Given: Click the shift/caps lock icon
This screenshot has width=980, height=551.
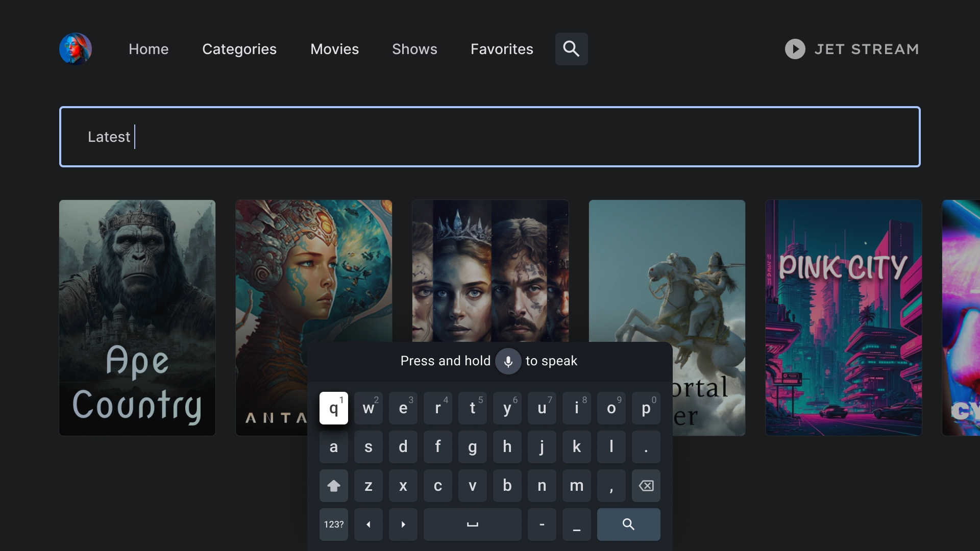Looking at the screenshot, I should [333, 485].
